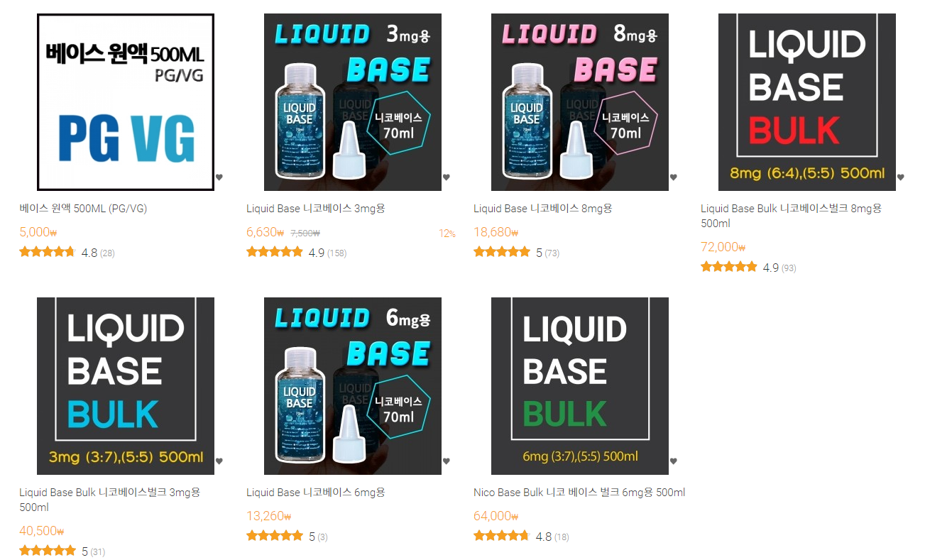Add Liquid Base Bulk 8mg to wishlist heart
The height and width of the screenshot is (560, 925).
(901, 177)
